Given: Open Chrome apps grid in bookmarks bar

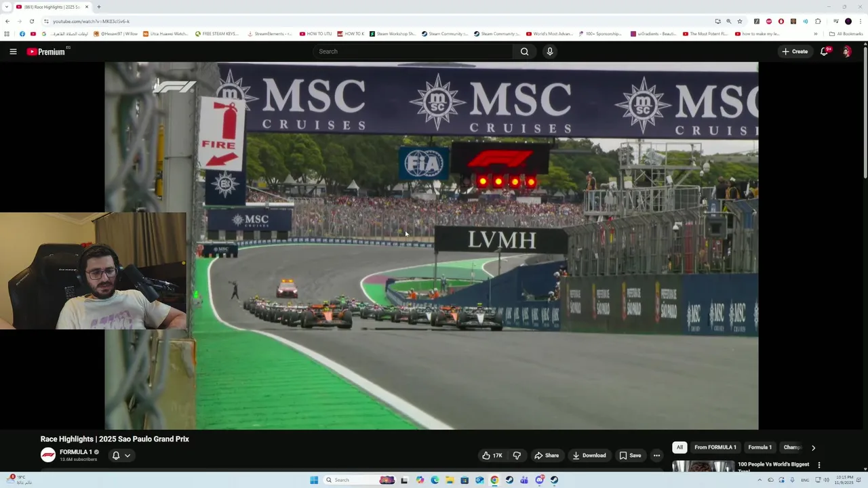Looking at the screenshot, I should tap(7, 34).
